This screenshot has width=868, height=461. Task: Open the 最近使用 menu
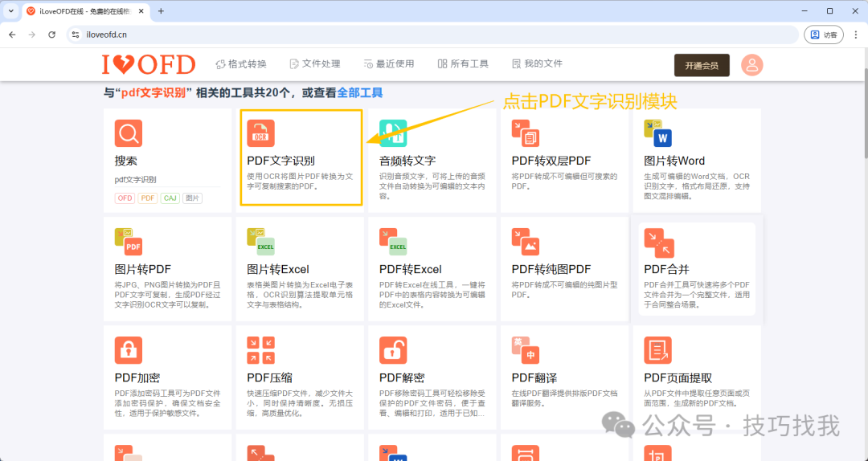pyautogui.click(x=389, y=64)
